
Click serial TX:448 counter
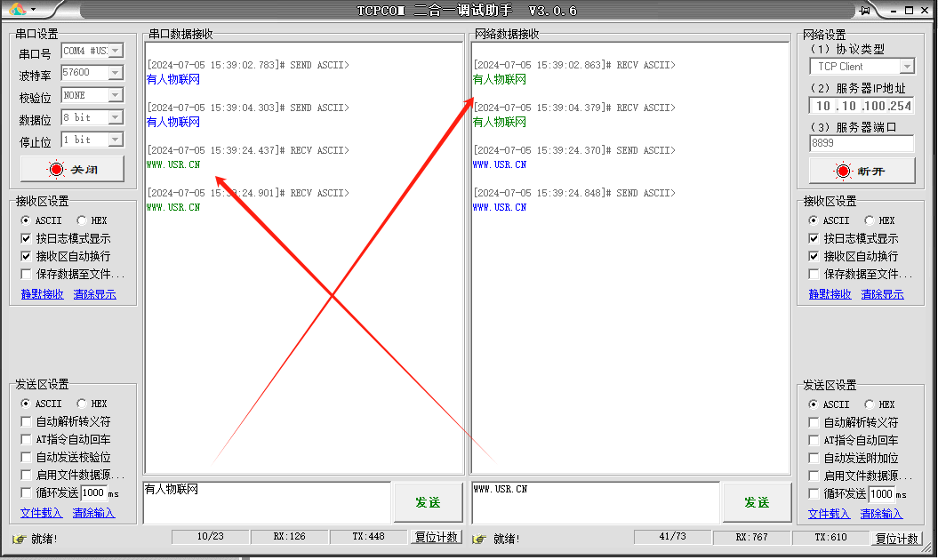[368, 537]
